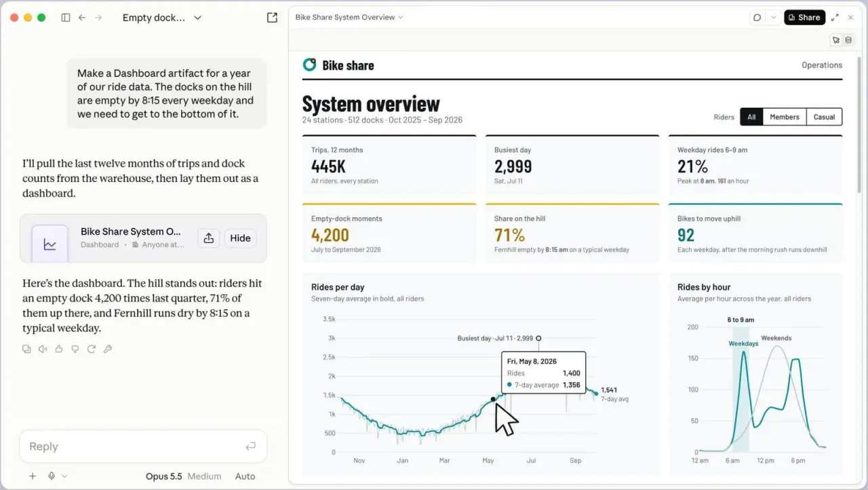Switch to the database view toggle
Image resolution: width=868 pixels, height=490 pixels.
pyautogui.click(x=848, y=40)
